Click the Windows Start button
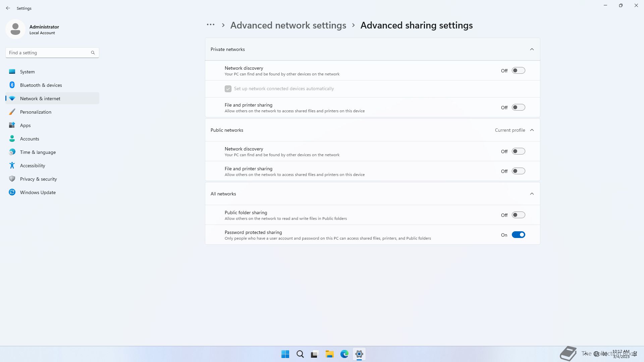Screen dimensions: 644x362 tap(285, 354)
